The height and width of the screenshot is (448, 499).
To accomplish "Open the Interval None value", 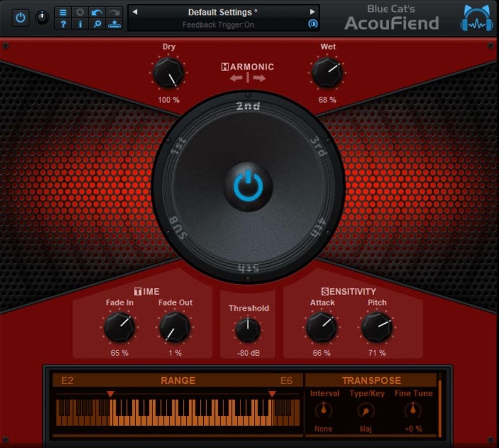I will pos(323,429).
